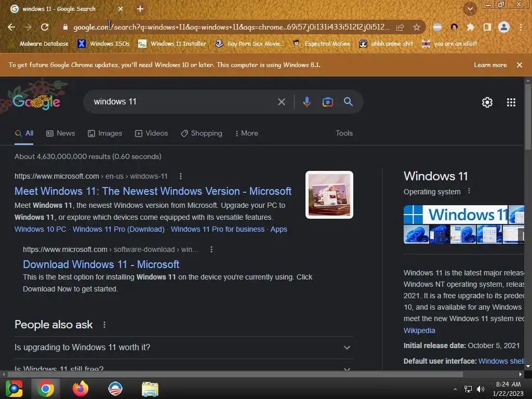This screenshot has width=532, height=399.
Task: Click the Windows 11 logo image
Action: pyautogui.click(x=455, y=215)
